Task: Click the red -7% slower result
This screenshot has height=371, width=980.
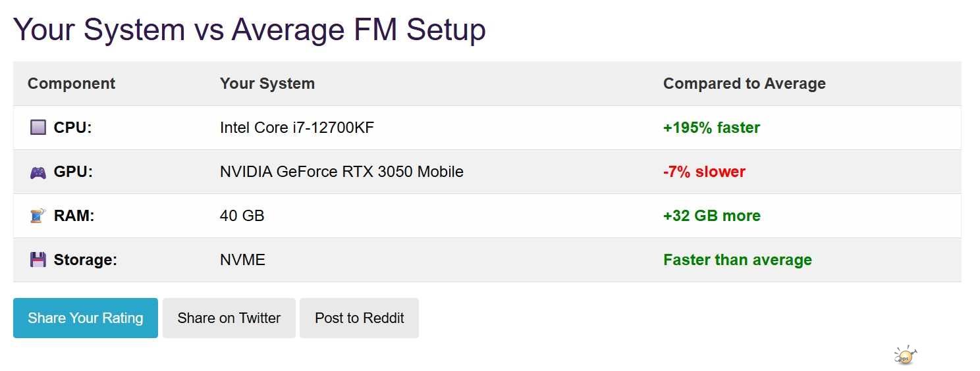Action: [704, 172]
